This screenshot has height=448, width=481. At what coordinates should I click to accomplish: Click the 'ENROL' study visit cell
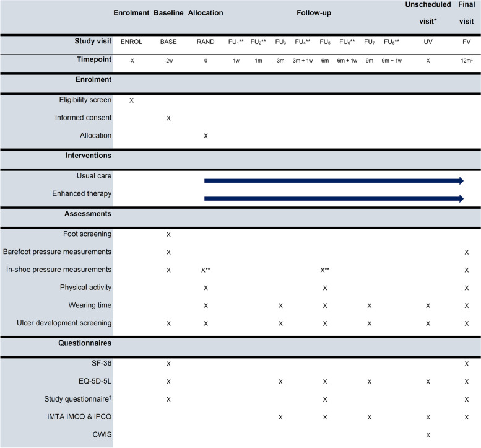point(131,42)
